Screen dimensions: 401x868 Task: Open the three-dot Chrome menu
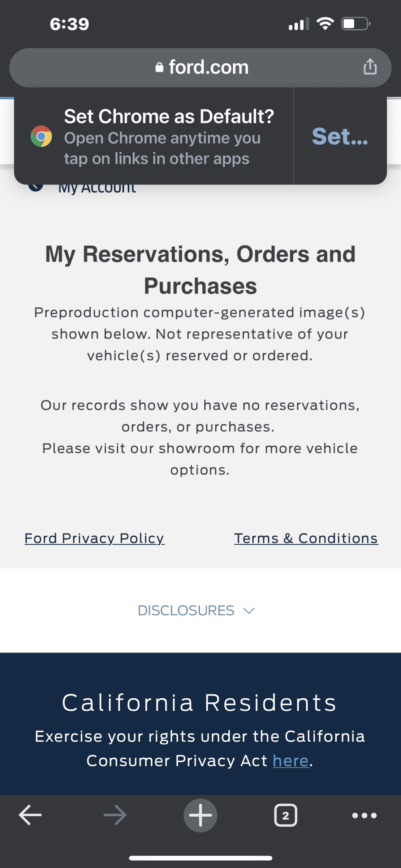364,815
